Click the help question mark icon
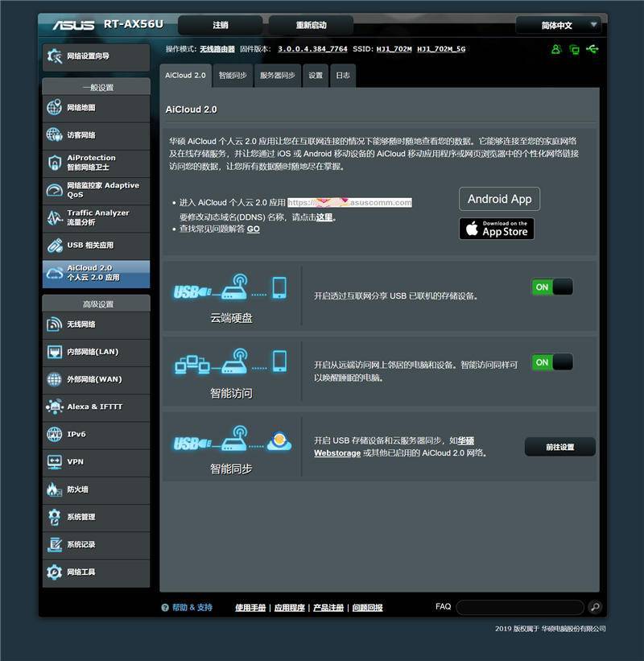The width and height of the screenshot is (644, 661). click(165, 608)
